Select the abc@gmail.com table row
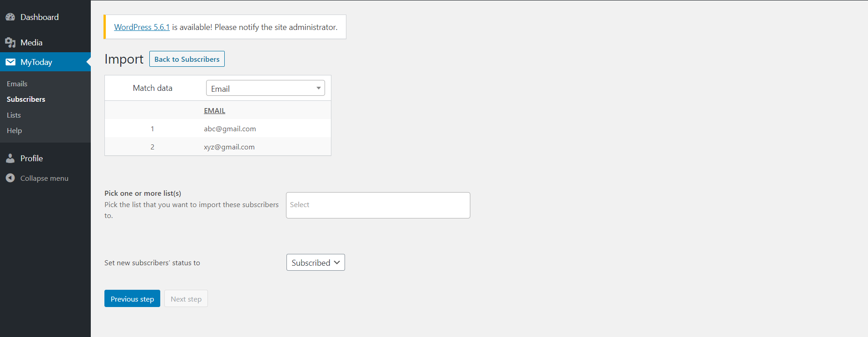 click(x=230, y=129)
